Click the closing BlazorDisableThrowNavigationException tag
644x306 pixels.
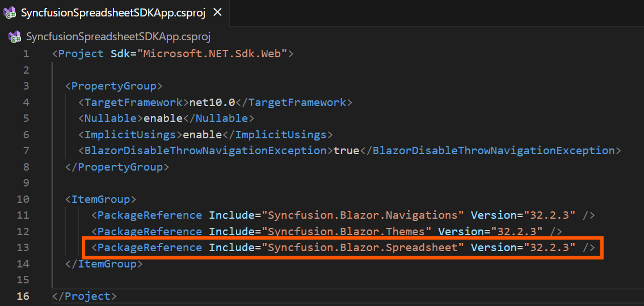[490, 151]
